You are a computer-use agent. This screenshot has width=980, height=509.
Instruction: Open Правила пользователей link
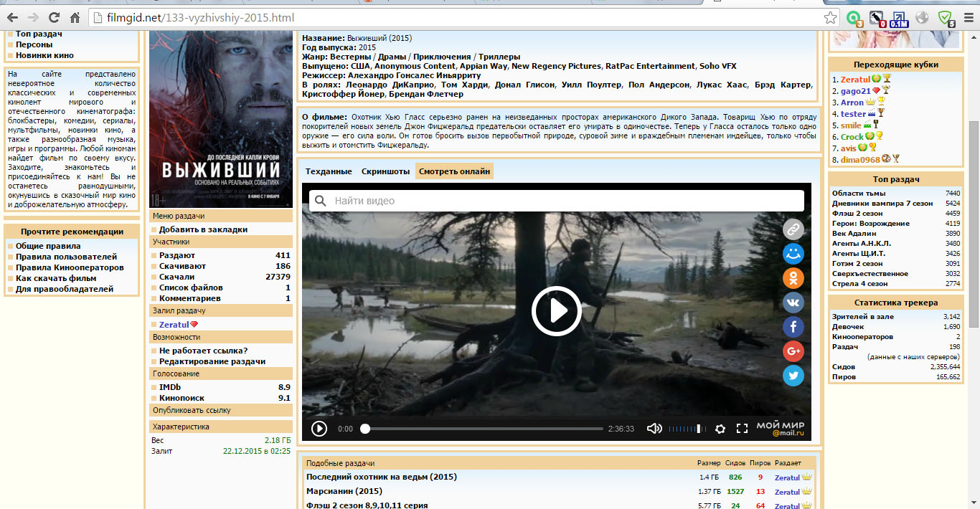(66, 257)
